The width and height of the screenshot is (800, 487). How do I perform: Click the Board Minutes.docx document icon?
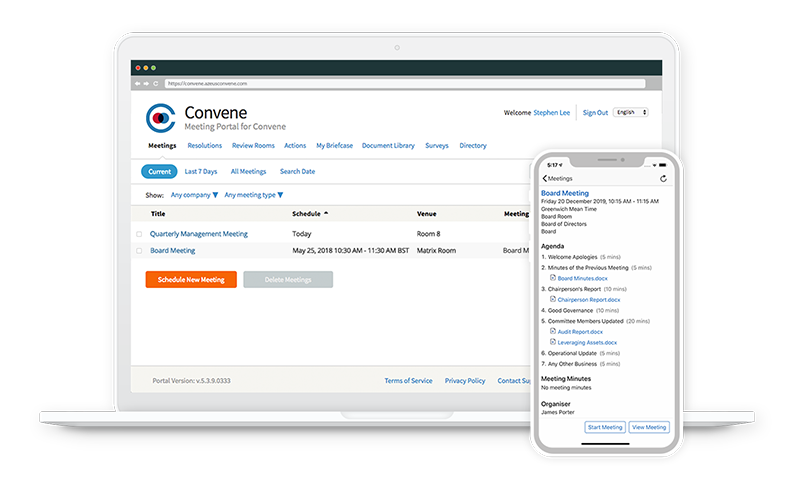553,278
